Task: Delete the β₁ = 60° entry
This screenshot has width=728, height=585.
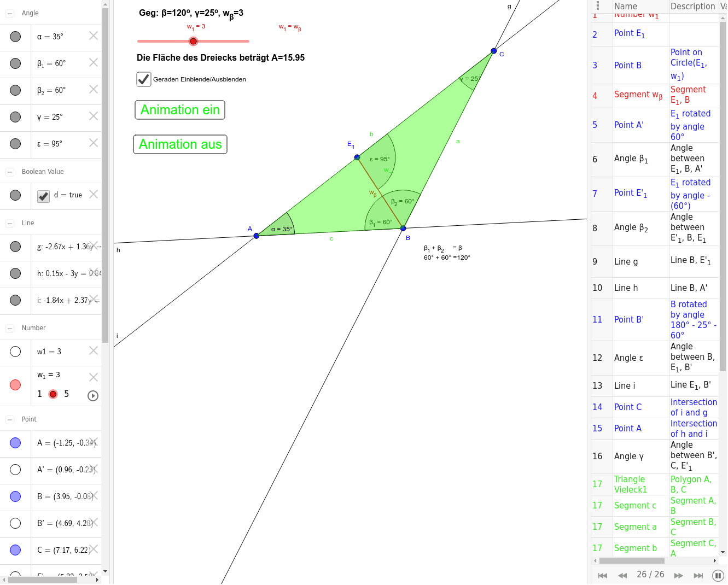Action: [x=94, y=62]
